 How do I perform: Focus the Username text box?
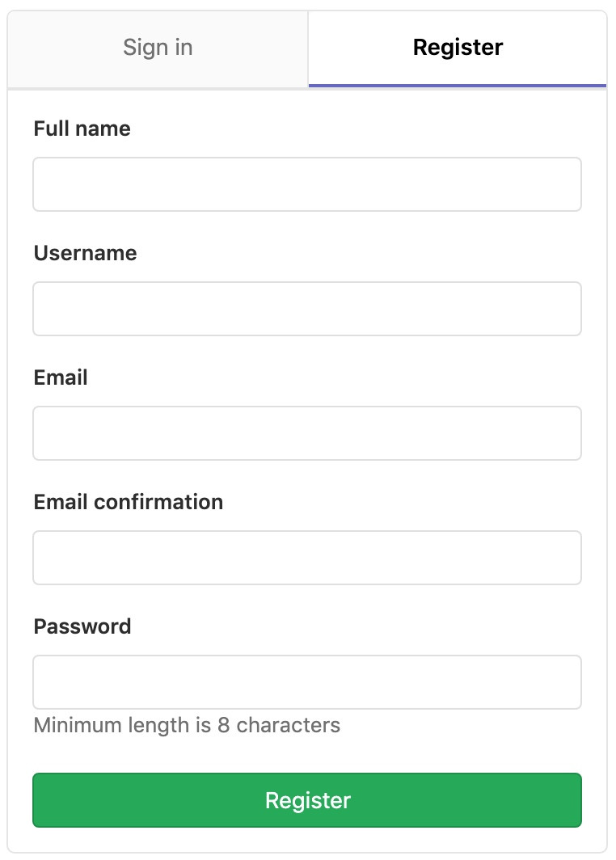point(307,309)
